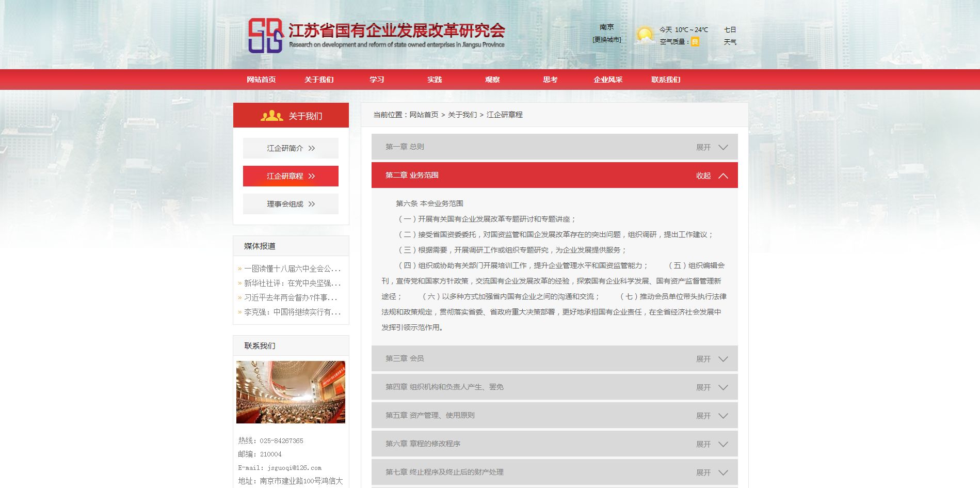Click 网站首页 in the breadcrumb
Screen dimensions: 980x488
424,115
